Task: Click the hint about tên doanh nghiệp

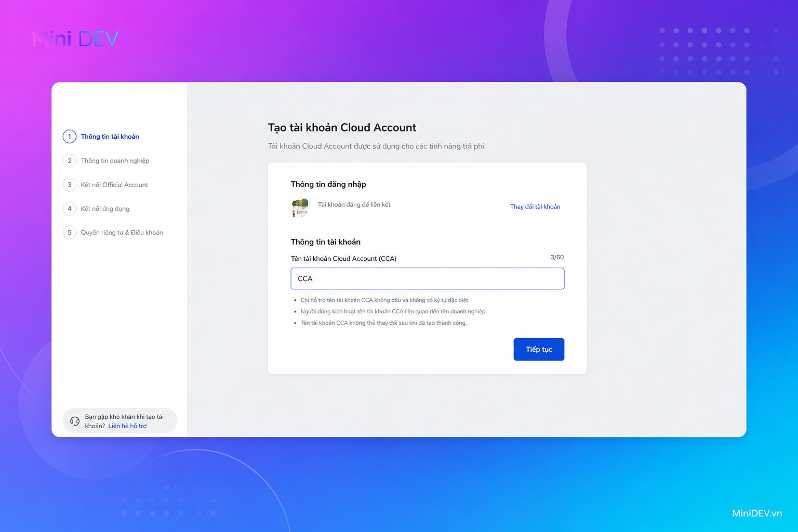Action: click(x=393, y=311)
